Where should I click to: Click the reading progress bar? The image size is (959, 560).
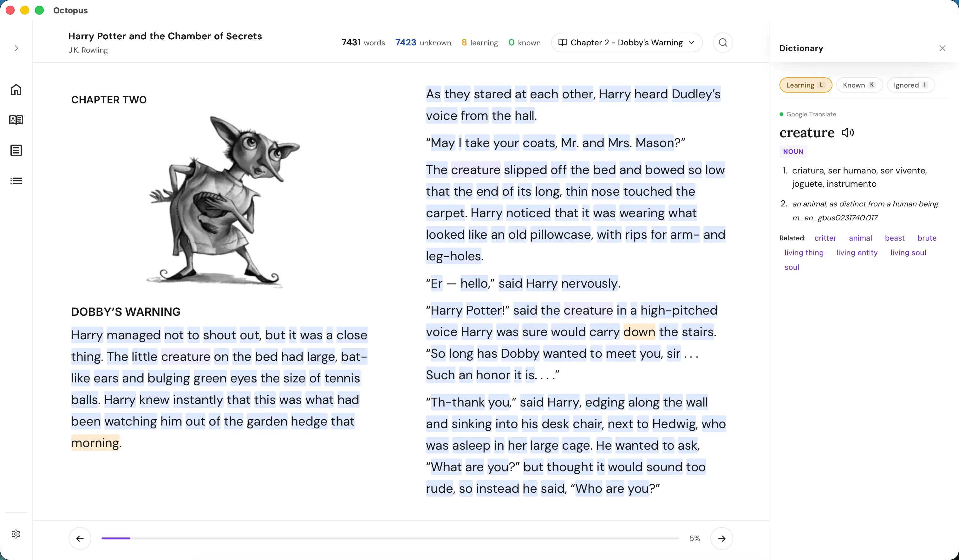[x=390, y=538]
